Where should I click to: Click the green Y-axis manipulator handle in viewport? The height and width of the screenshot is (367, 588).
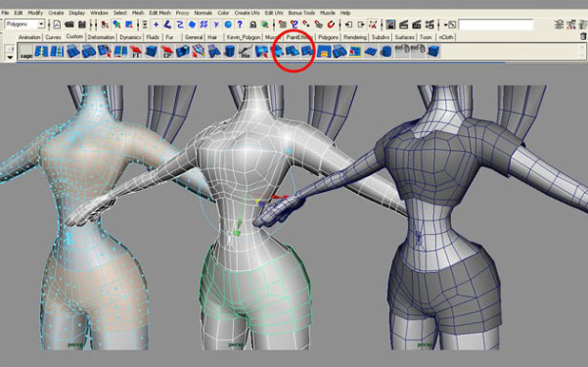[236, 233]
